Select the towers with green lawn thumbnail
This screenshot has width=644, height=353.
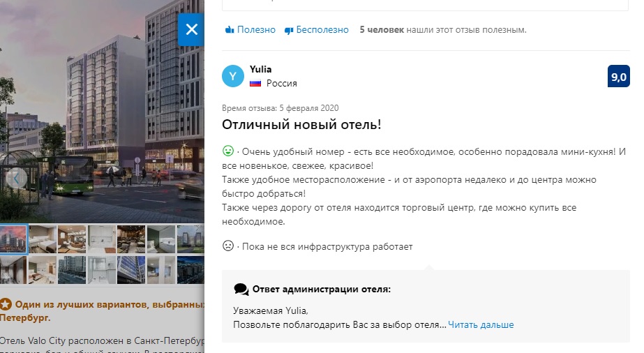pos(190,239)
